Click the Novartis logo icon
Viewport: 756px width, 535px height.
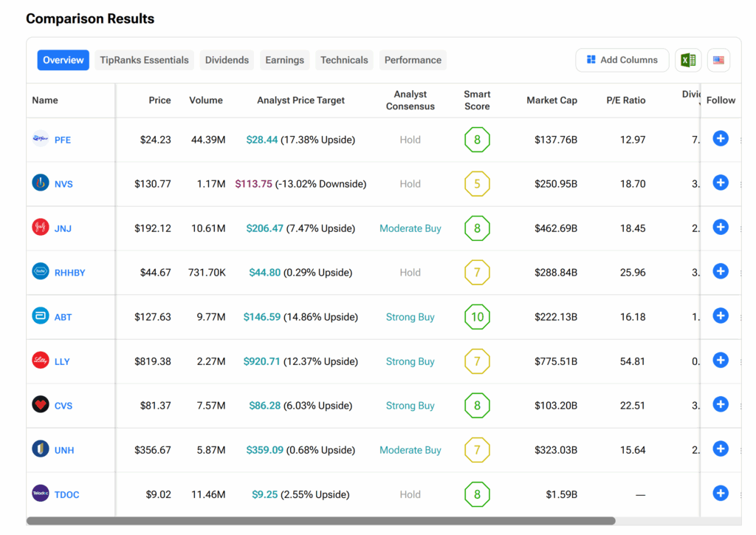coord(41,183)
